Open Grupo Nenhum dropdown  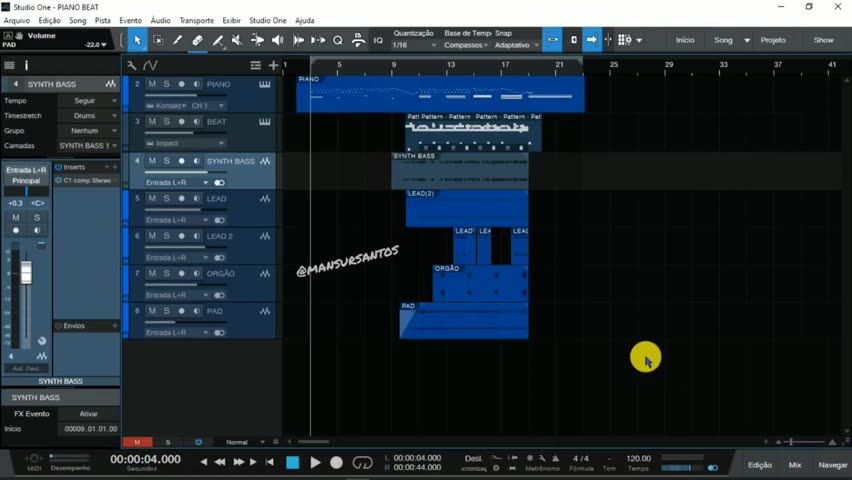[x=88, y=130]
